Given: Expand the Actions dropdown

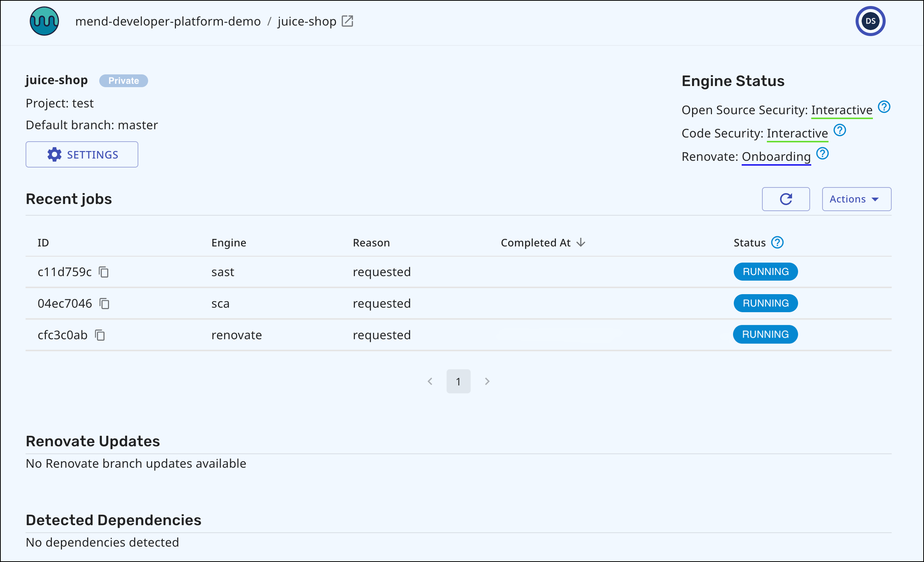Looking at the screenshot, I should click(856, 199).
